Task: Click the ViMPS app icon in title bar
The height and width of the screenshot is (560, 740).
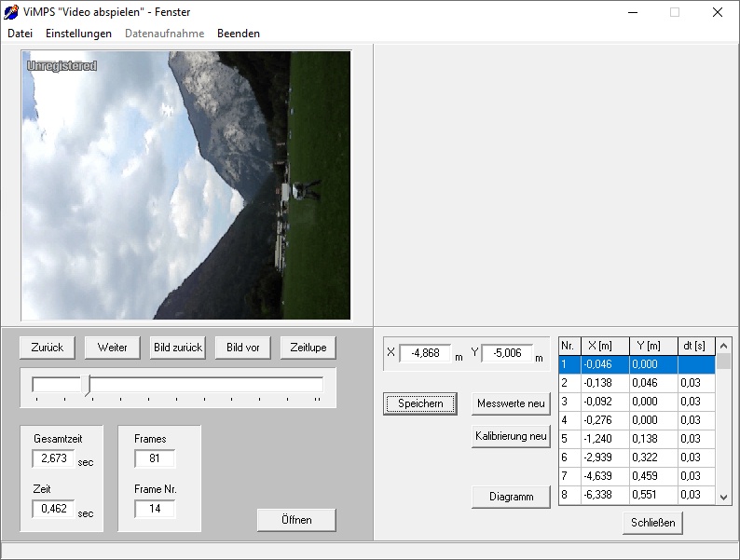Action: pos(11,12)
